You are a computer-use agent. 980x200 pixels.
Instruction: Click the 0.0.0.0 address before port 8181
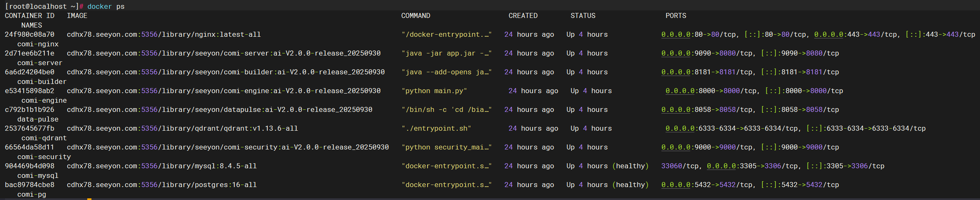point(676,72)
